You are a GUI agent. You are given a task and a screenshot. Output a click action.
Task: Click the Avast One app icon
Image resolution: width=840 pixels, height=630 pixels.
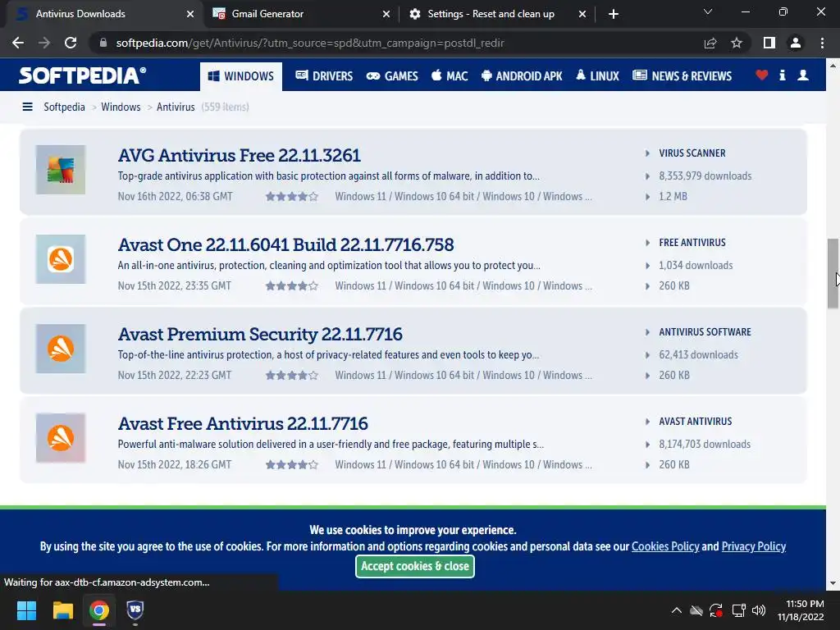61,259
